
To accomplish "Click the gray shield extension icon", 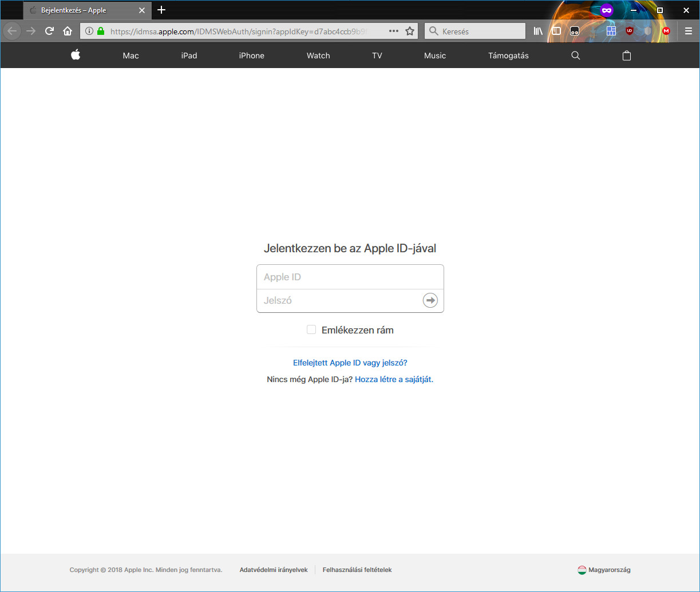I will [648, 31].
